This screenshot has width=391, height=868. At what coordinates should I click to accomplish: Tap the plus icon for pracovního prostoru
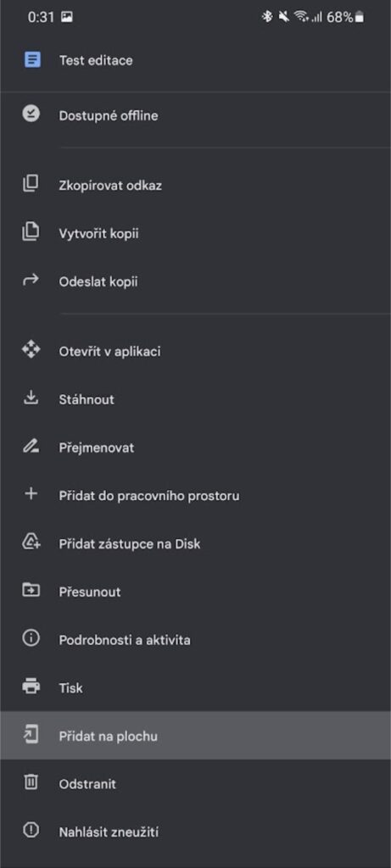coord(31,494)
